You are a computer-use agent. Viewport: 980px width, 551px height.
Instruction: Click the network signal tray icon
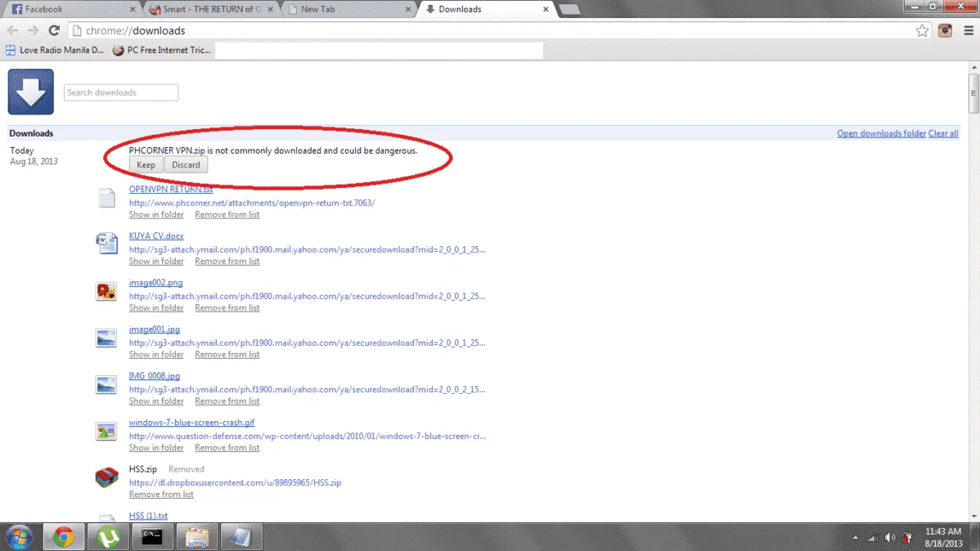click(873, 538)
